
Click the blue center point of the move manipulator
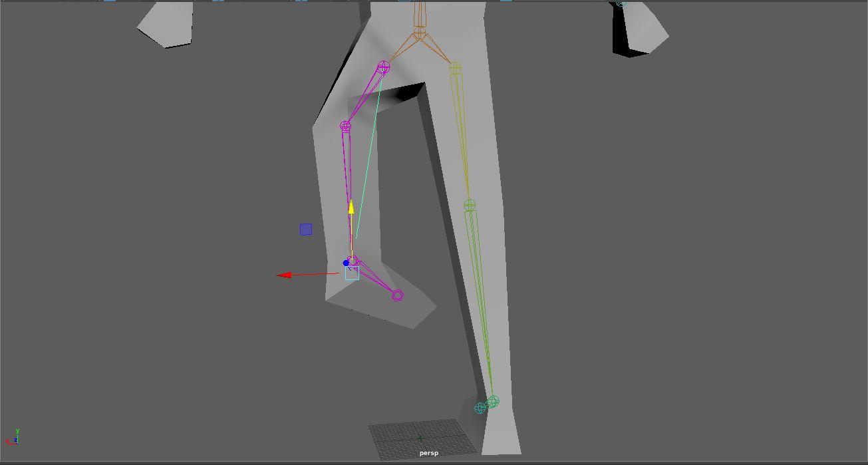345,263
